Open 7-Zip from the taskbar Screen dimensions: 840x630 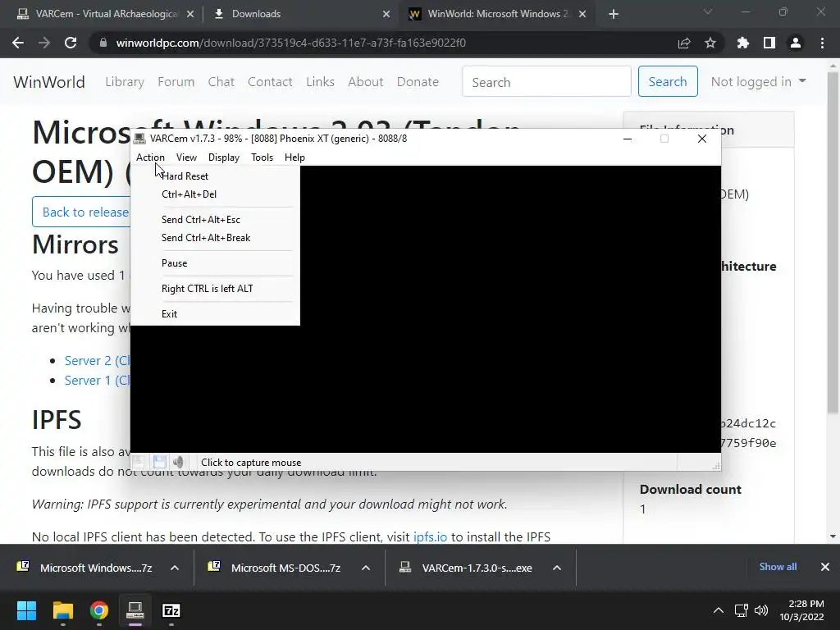[x=171, y=610]
